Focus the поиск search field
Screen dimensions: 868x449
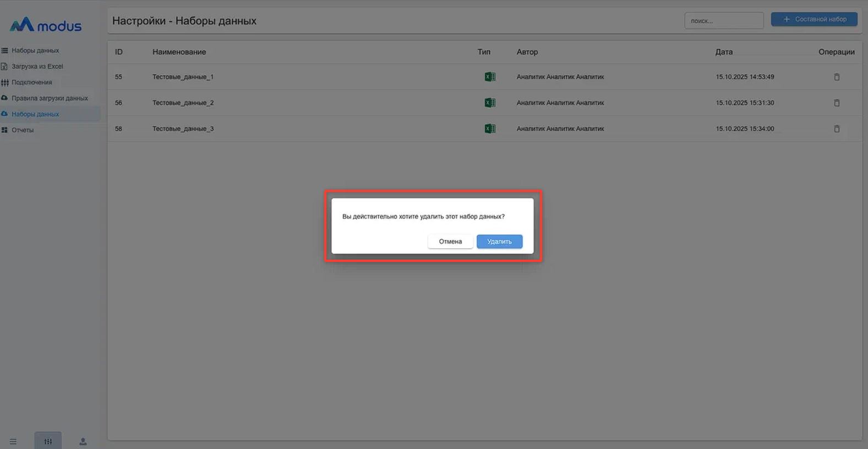[724, 21]
